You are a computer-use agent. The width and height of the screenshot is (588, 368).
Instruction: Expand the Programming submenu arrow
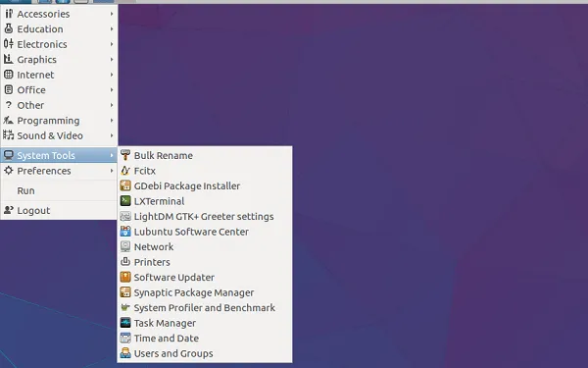pyautogui.click(x=112, y=121)
